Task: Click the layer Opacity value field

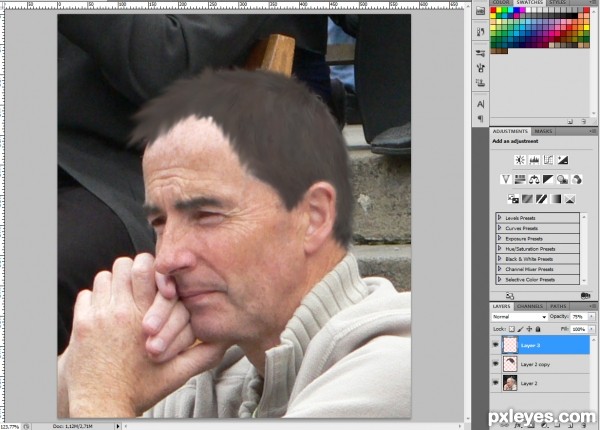Action: coord(578,317)
